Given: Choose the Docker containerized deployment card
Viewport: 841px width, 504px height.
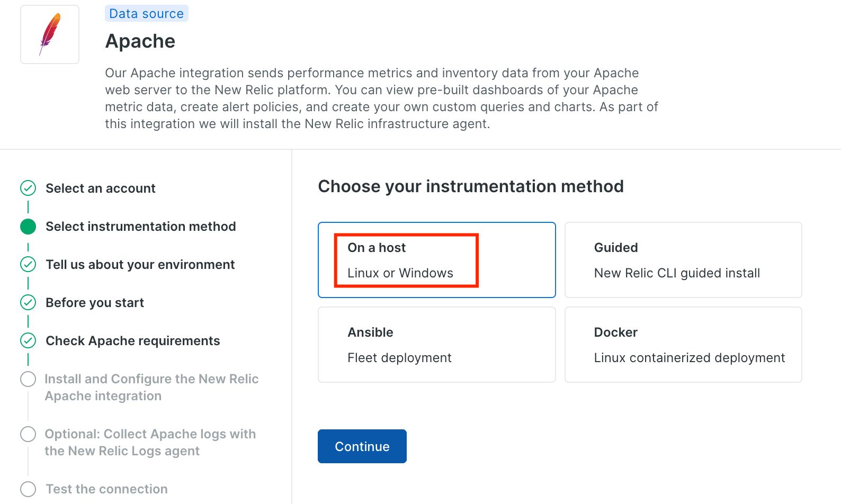Looking at the screenshot, I should coord(683,345).
